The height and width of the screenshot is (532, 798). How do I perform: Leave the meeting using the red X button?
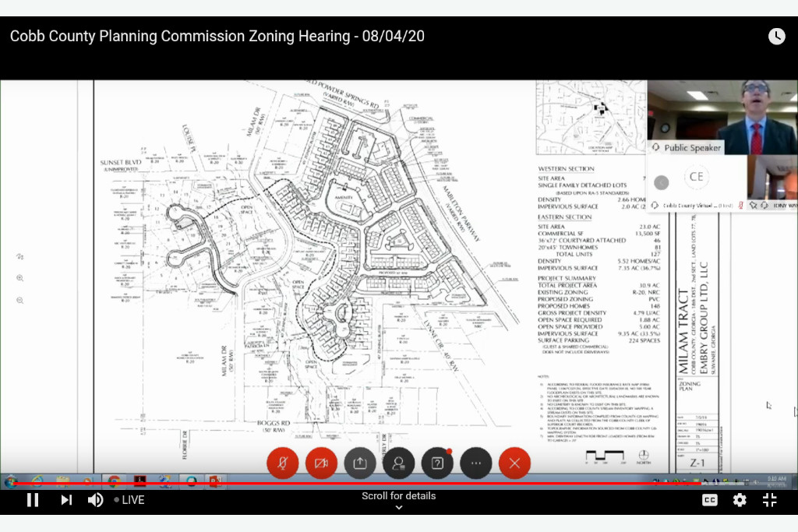point(514,463)
